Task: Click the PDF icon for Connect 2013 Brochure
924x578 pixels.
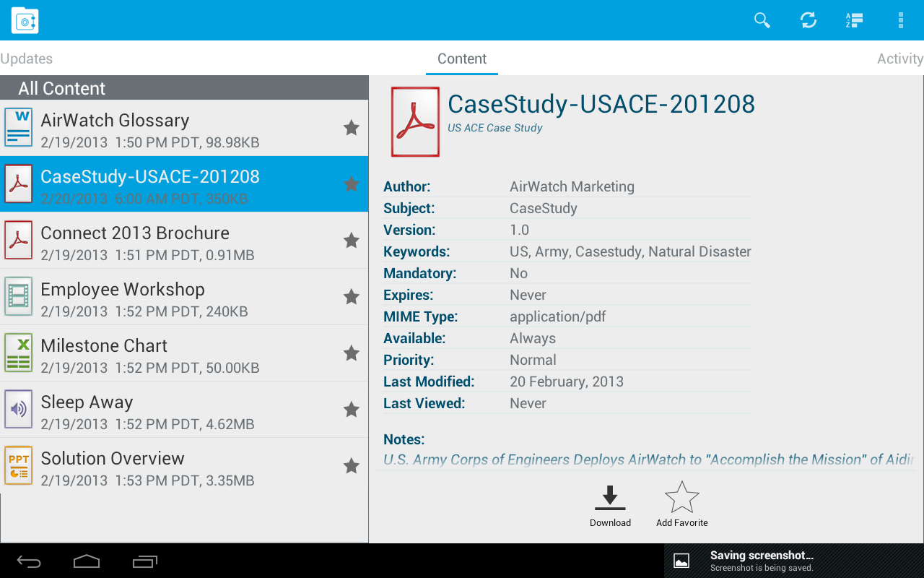Action: tap(18, 240)
